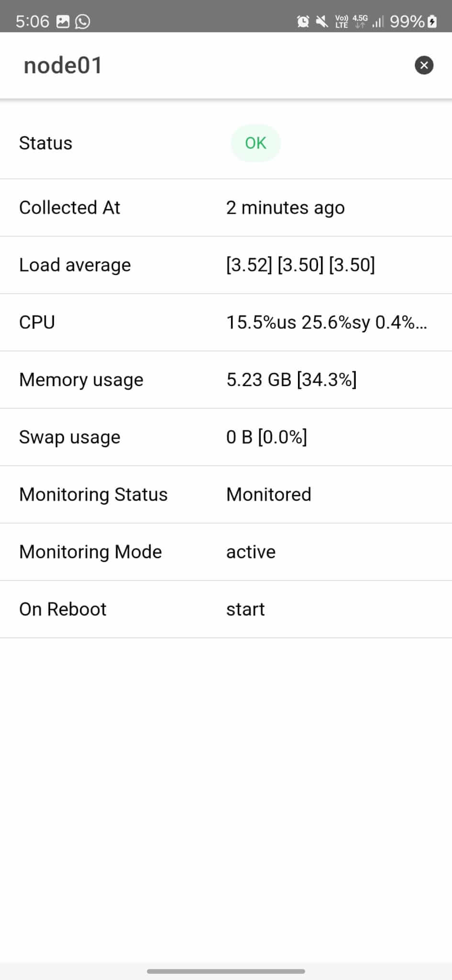Tap the charging battery indicator
Screen dimensions: 452x980
432,21
